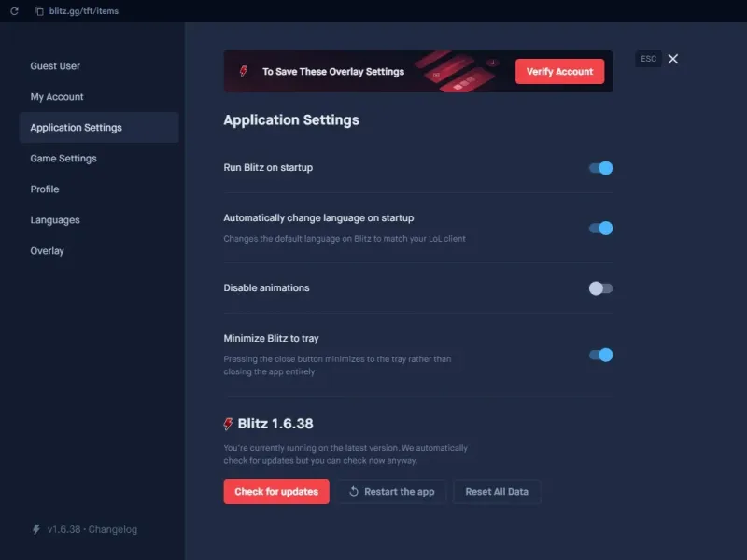Click 'Changes the default language' description
The width and height of the screenshot is (747, 560).
345,239
